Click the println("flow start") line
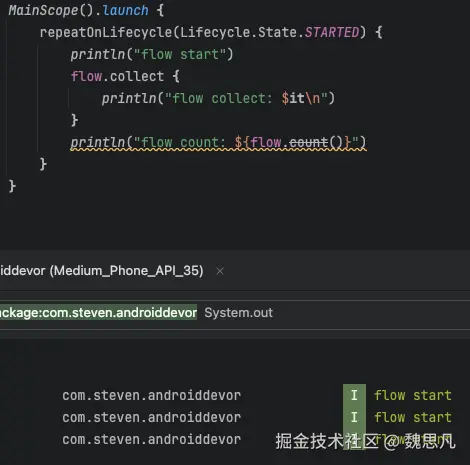470x465 pixels. (152, 54)
